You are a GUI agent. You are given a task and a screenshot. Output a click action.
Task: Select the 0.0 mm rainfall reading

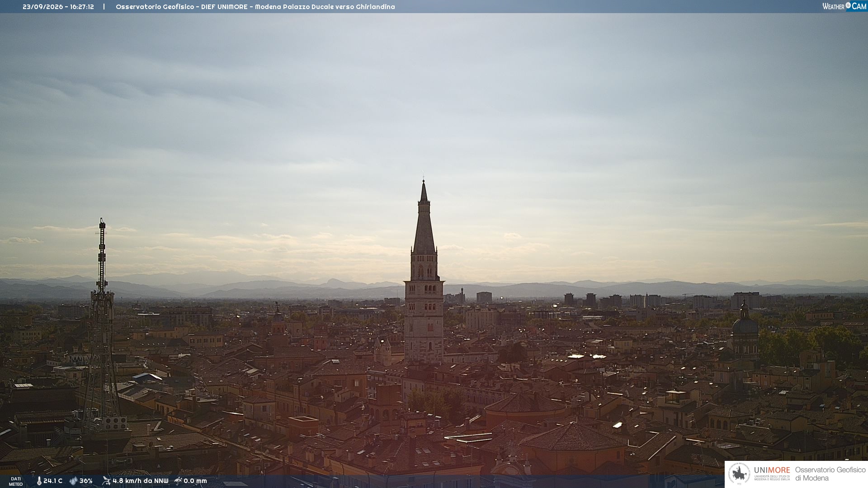coord(195,481)
